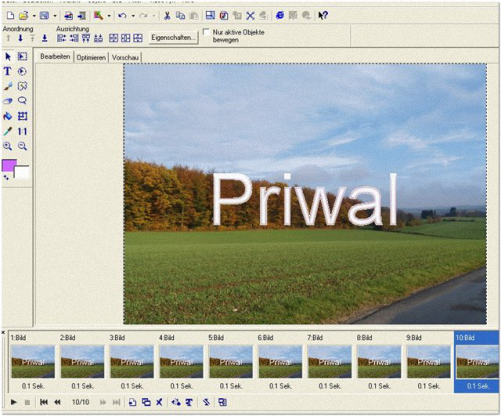Toggle Nur aktive Objekte bewegen checkbox
The height and width of the screenshot is (416, 501).
pos(206,32)
